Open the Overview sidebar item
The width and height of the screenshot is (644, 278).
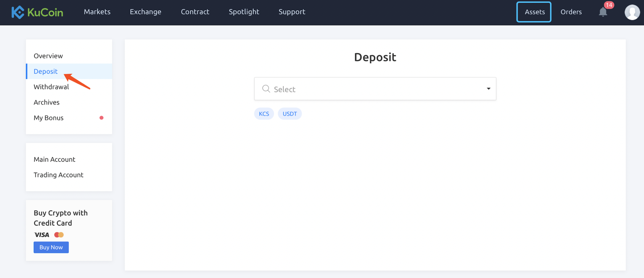[x=48, y=56]
